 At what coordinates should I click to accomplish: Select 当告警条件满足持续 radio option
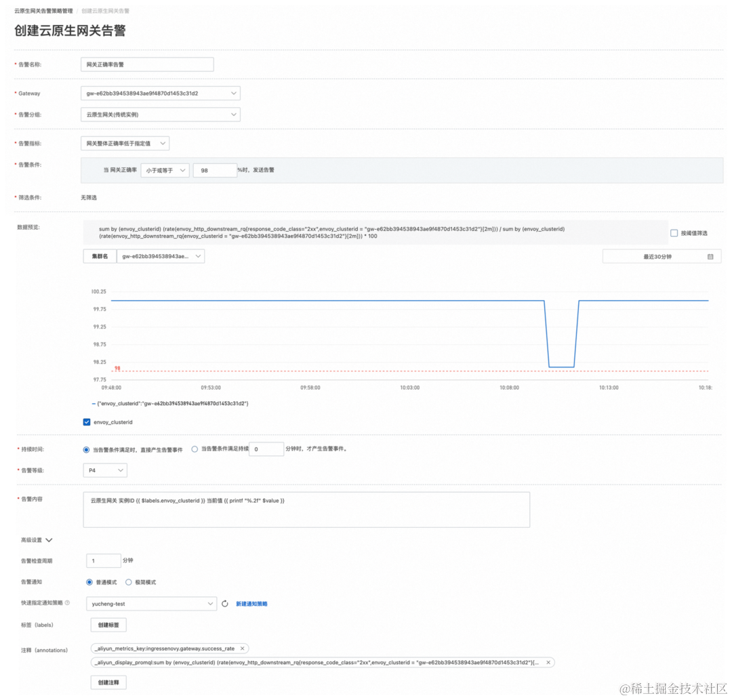coord(195,449)
